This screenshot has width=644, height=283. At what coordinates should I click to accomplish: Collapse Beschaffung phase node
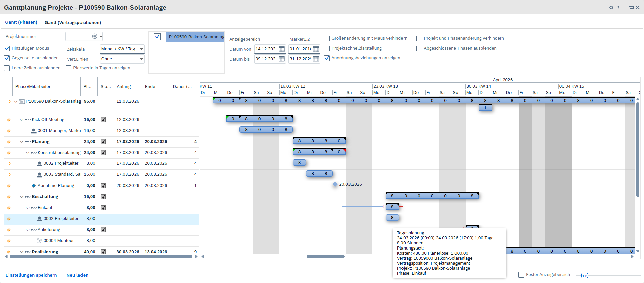point(22,197)
